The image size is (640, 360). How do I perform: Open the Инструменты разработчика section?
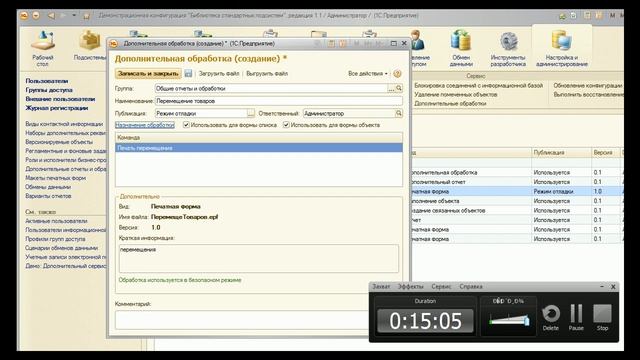click(508, 49)
